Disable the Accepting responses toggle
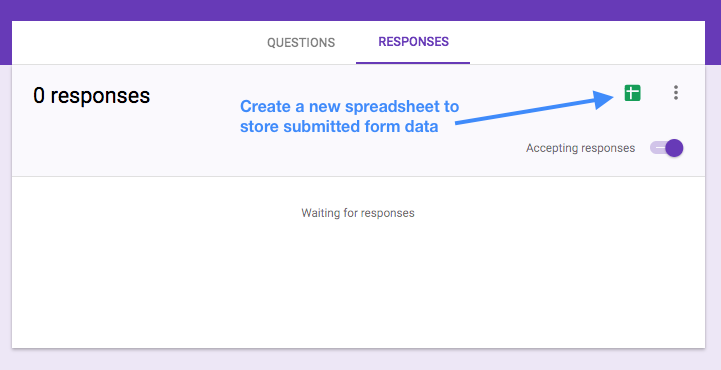 (x=666, y=148)
